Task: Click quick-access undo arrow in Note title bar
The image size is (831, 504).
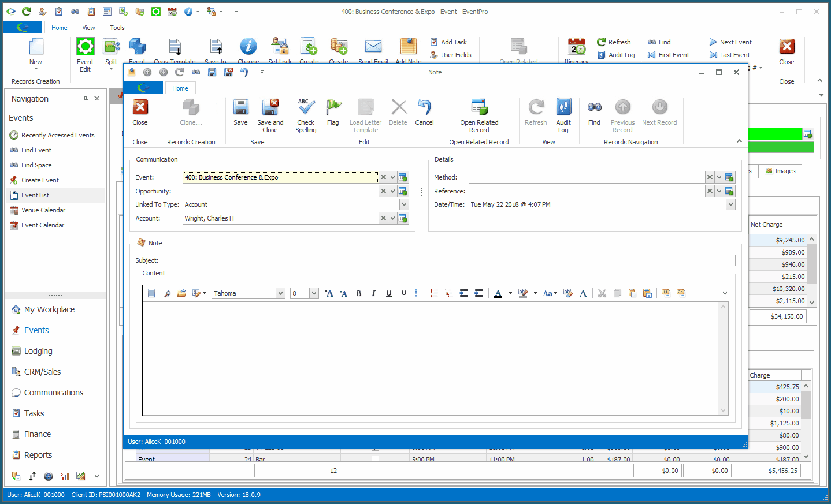Action: tap(244, 72)
